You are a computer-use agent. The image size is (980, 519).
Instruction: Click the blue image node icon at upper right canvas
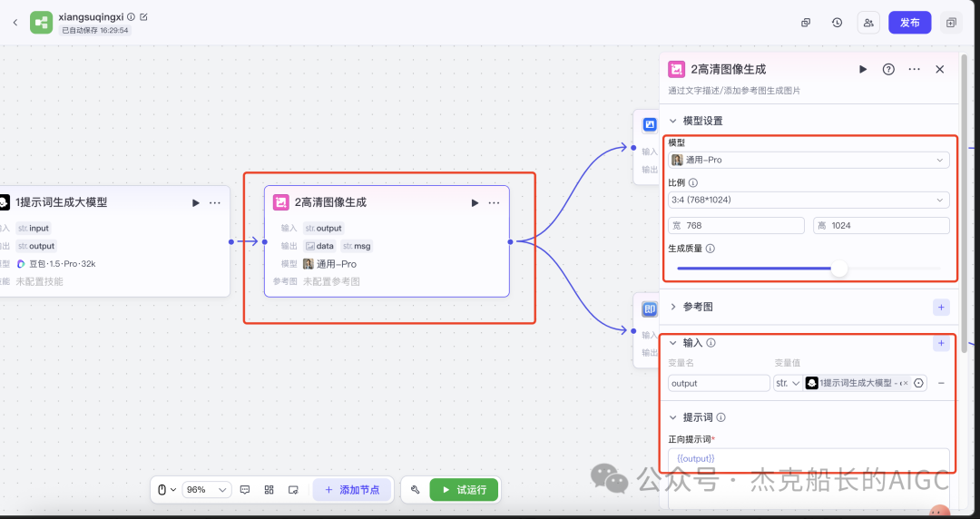650,124
